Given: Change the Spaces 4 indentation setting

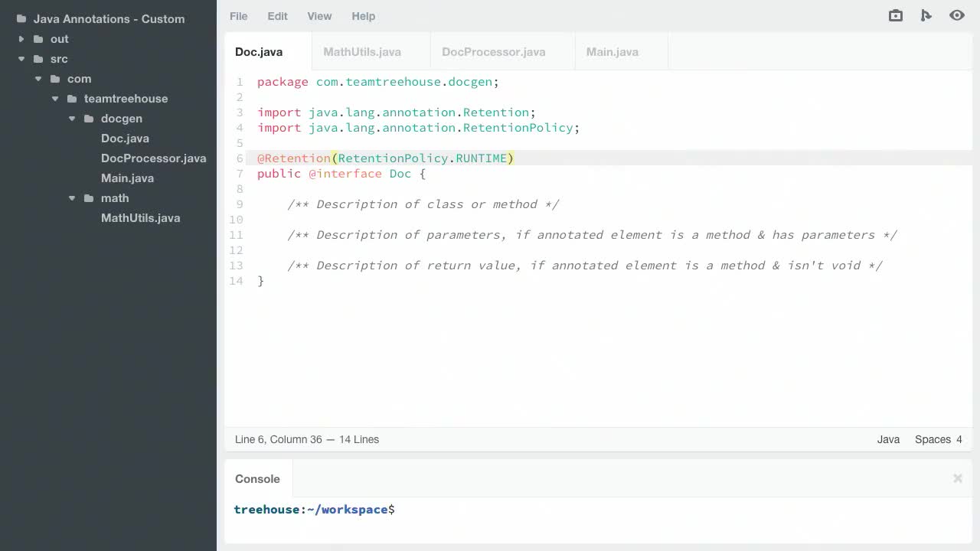Looking at the screenshot, I should [x=939, y=439].
